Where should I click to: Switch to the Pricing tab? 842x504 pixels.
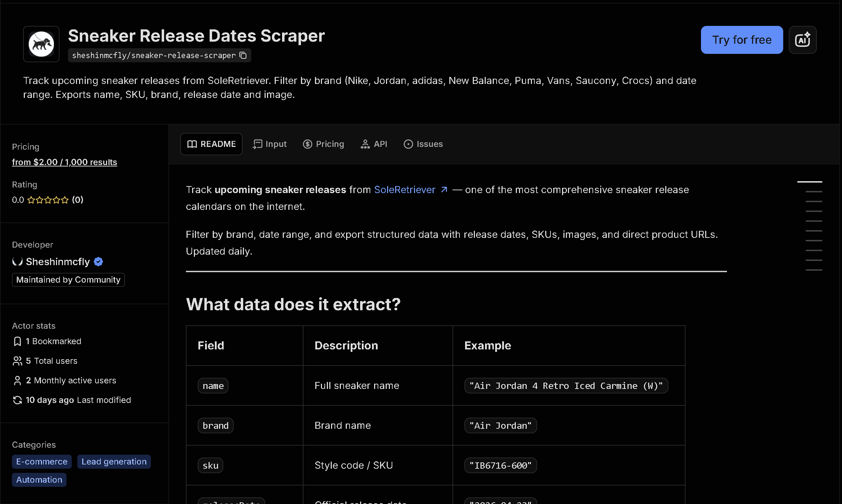[x=323, y=144]
